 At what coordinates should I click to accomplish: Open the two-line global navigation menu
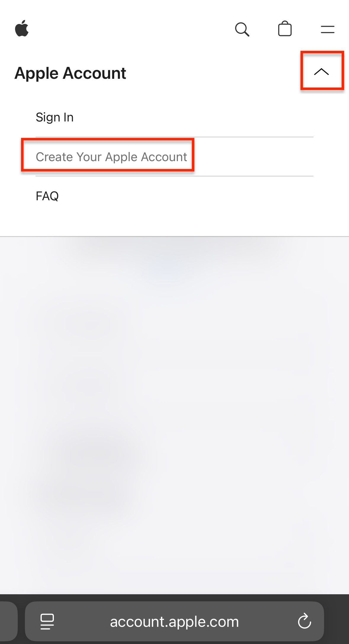[327, 29]
